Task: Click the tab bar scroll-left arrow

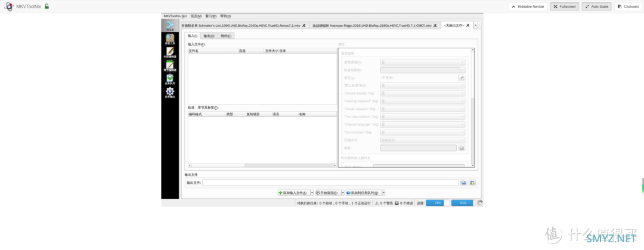Action: [x=476, y=26]
